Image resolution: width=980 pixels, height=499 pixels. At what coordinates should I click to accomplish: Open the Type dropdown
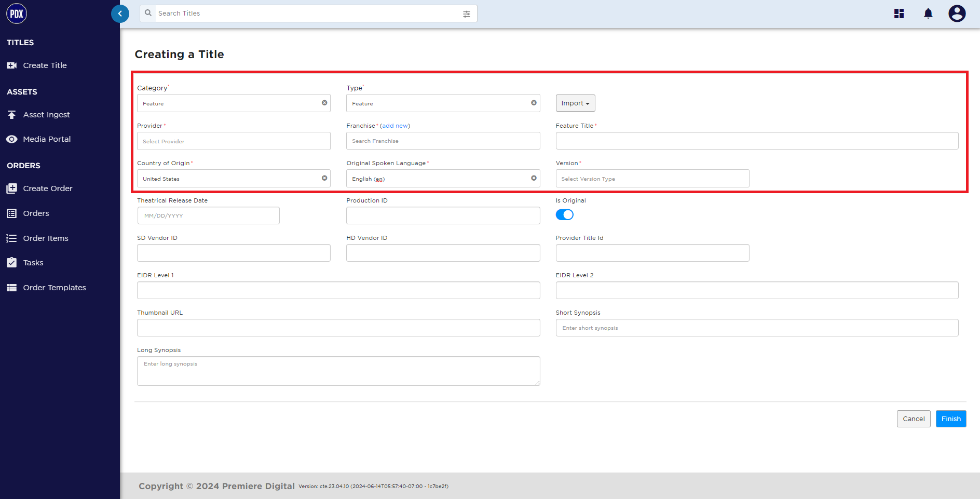click(443, 103)
